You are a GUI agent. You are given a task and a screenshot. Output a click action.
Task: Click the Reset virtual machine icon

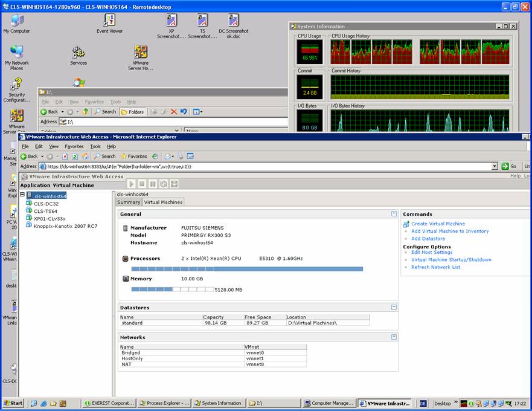(164, 184)
